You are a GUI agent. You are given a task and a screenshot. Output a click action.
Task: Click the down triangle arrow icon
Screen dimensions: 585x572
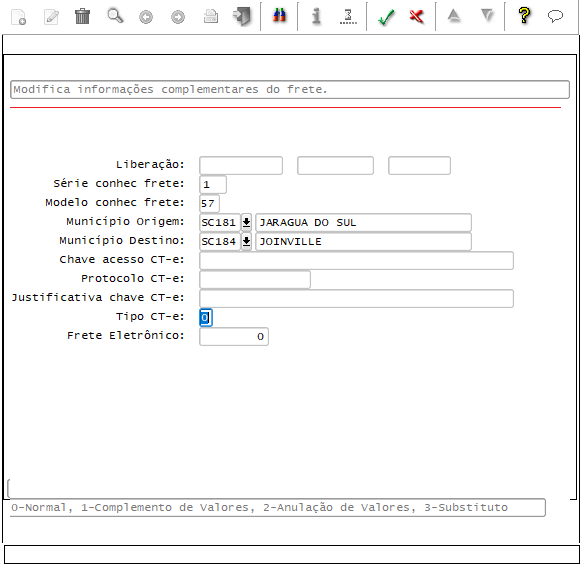coord(487,16)
